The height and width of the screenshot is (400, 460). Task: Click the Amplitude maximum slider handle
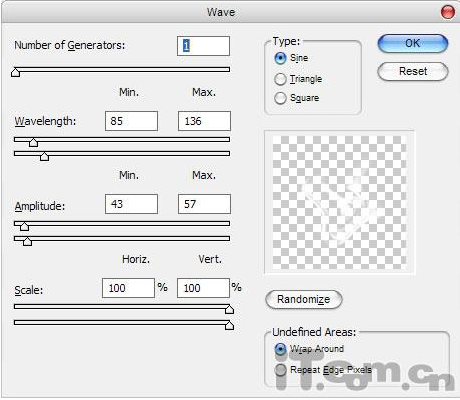point(27,241)
